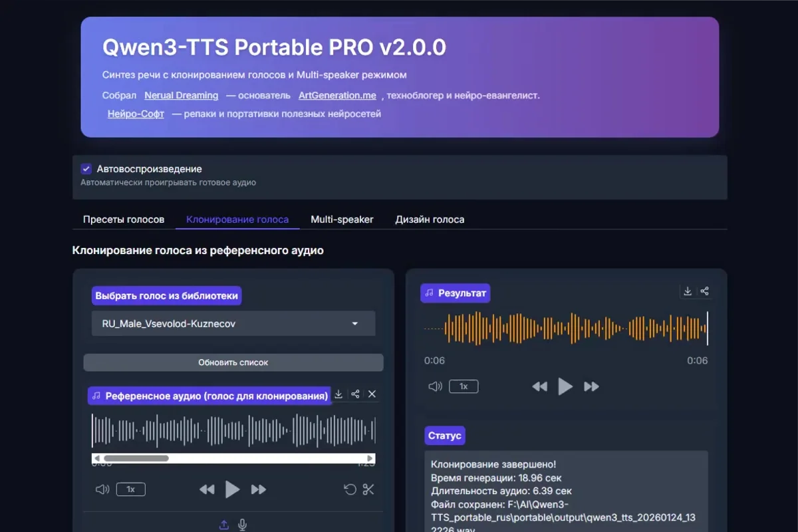This screenshot has width=798, height=532.
Task: Seek within the reference audio waveform
Action: tap(233, 431)
